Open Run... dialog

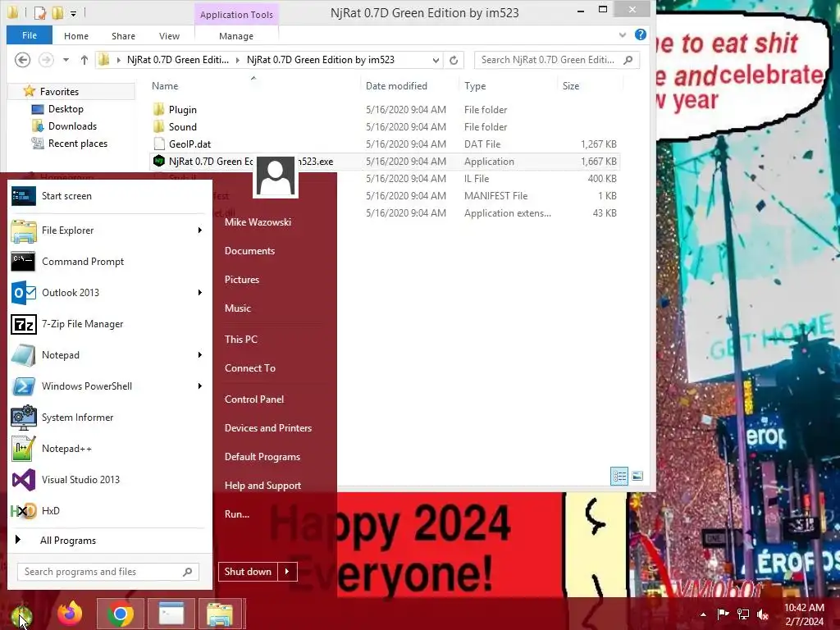point(237,514)
